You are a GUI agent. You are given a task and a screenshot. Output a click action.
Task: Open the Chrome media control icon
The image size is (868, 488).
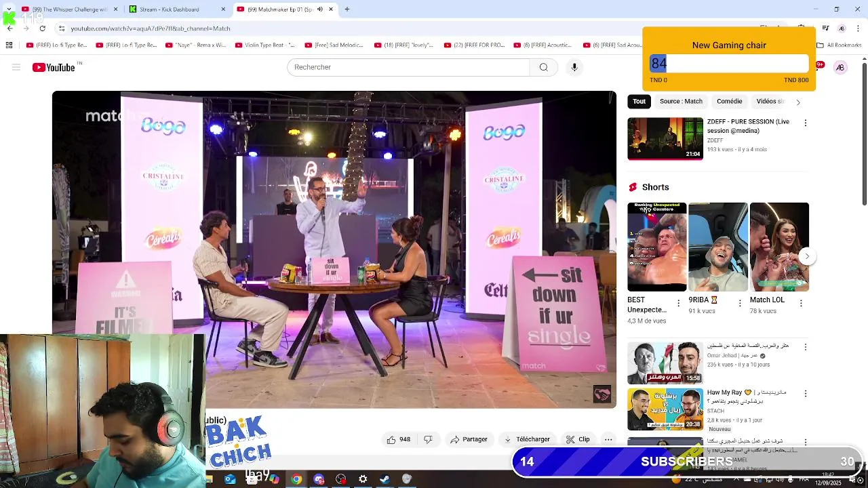tap(825, 28)
